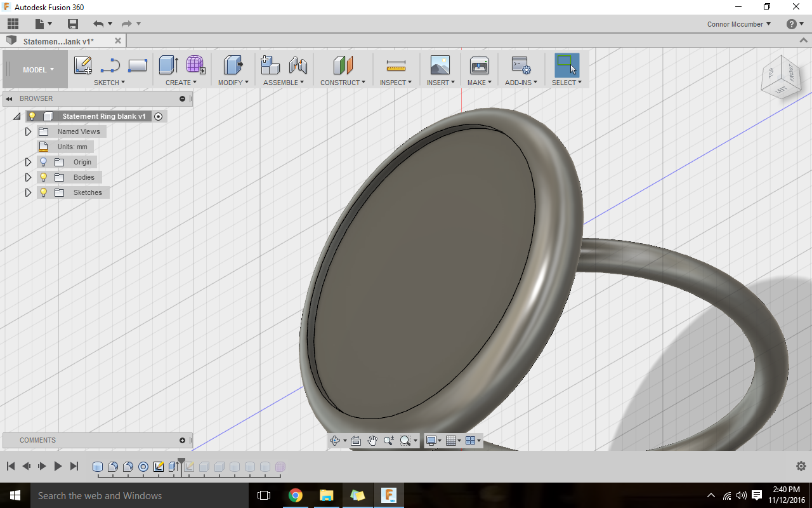This screenshot has width=812, height=508.
Task: Toggle Origin folder lightbulb visibility
Action: click(x=43, y=162)
